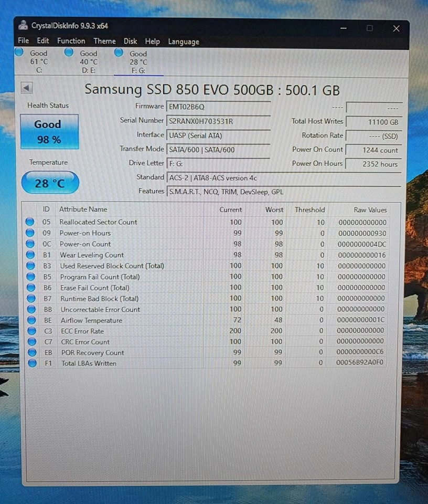The image size is (428, 504).
Task: Click the Drive Letter field F: G:
Action: coord(218,164)
